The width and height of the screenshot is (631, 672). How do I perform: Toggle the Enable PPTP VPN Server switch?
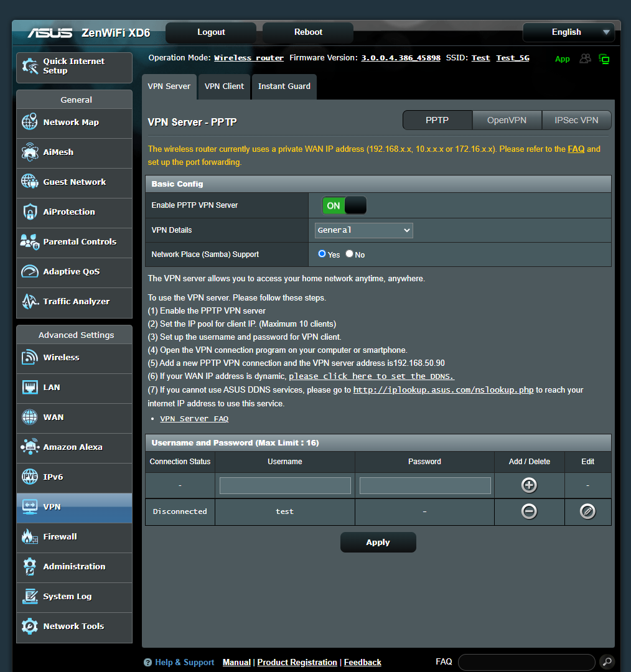[x=344, y=205]
